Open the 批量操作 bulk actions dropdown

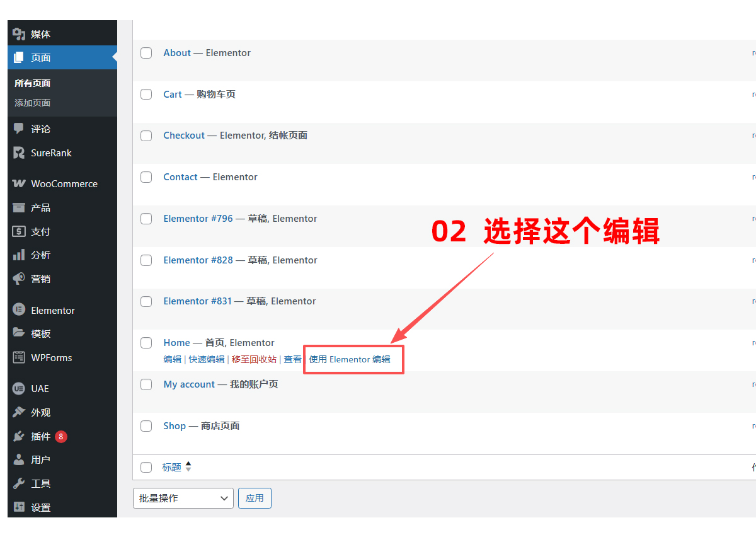click(183, 498)
